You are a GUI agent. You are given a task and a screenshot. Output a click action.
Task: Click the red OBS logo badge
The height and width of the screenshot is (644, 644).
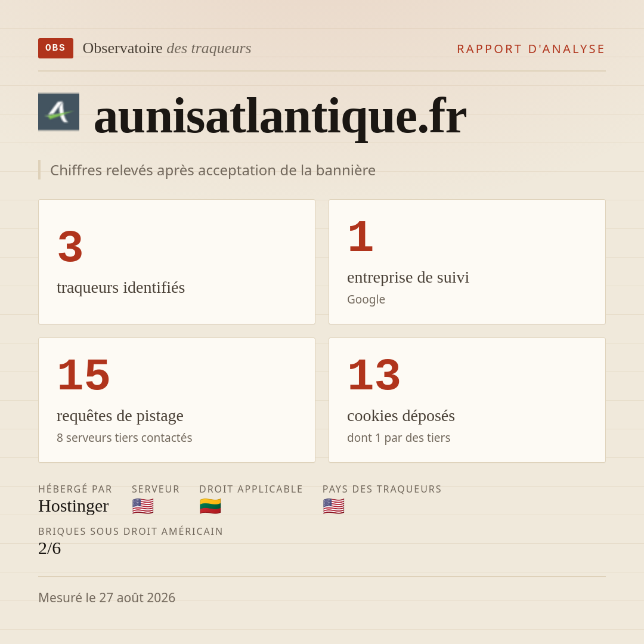pyautogui.click(x=55, y=48)
